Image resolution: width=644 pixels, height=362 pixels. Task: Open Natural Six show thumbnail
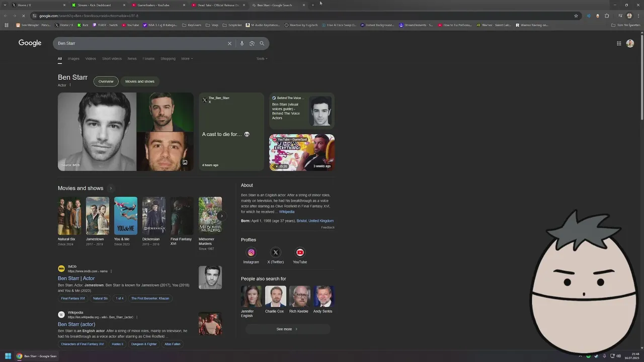tap(69, 216)
